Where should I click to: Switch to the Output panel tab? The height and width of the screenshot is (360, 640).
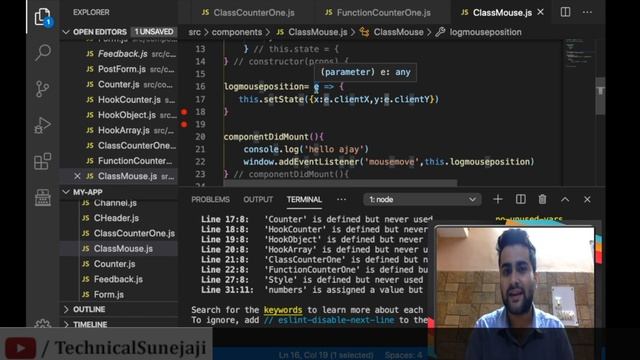point(258,200)
